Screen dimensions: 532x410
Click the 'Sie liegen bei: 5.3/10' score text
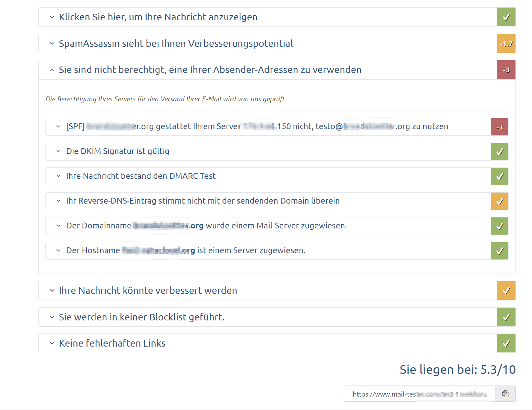point(457,370)
